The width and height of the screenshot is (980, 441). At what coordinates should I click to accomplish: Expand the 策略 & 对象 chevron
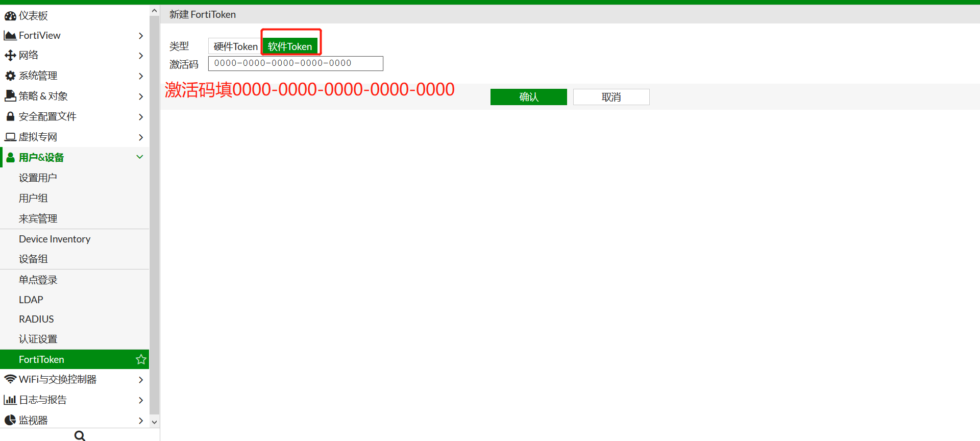click(x=141, y=96)
